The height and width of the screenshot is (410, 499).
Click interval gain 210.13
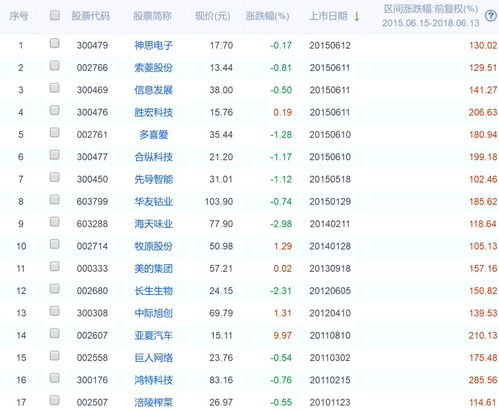pyautogui.click(x=483, y=336)
